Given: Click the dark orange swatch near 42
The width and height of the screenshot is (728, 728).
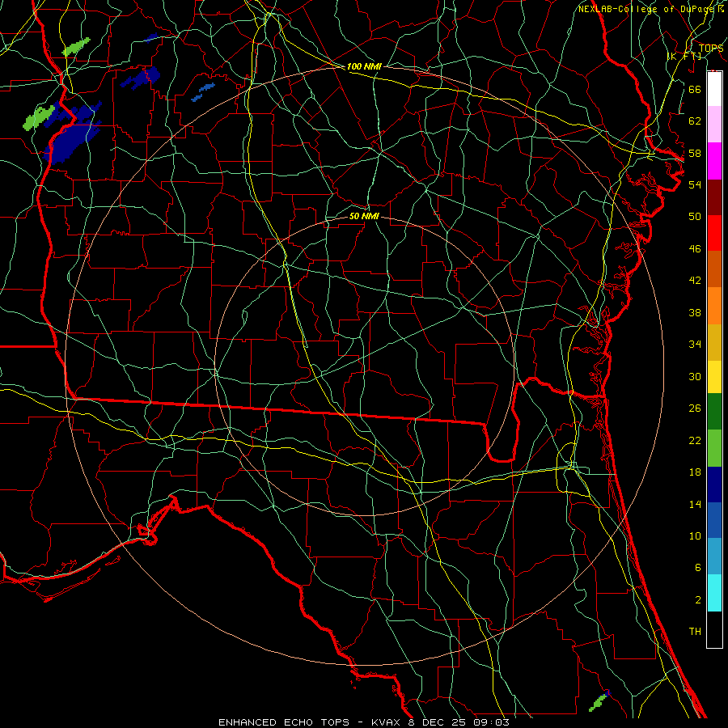Looking at the screenshot, I should 714,269.
